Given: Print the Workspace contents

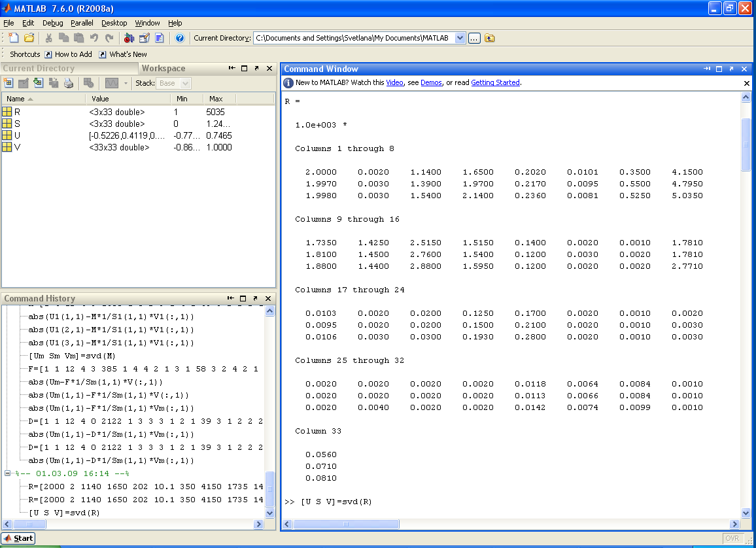Looking at the screenshot, I should coord(69,83).
